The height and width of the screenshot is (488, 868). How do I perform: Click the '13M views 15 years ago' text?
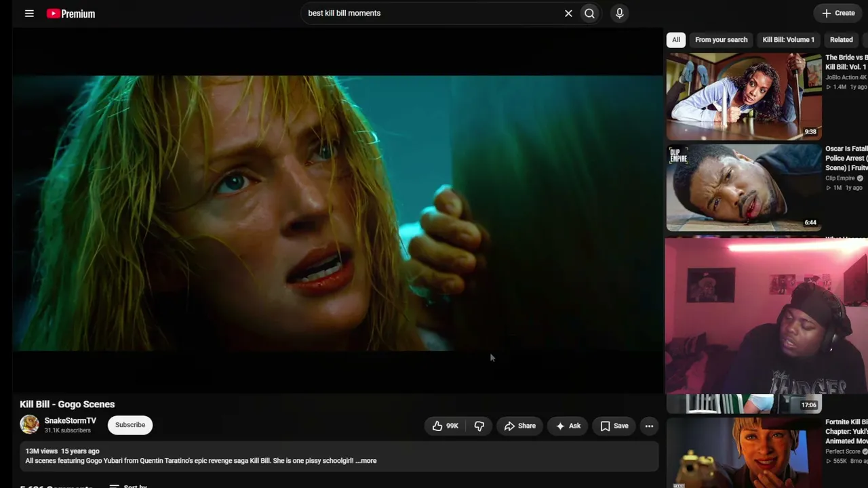pyautogui.click(x=62, y=451)
